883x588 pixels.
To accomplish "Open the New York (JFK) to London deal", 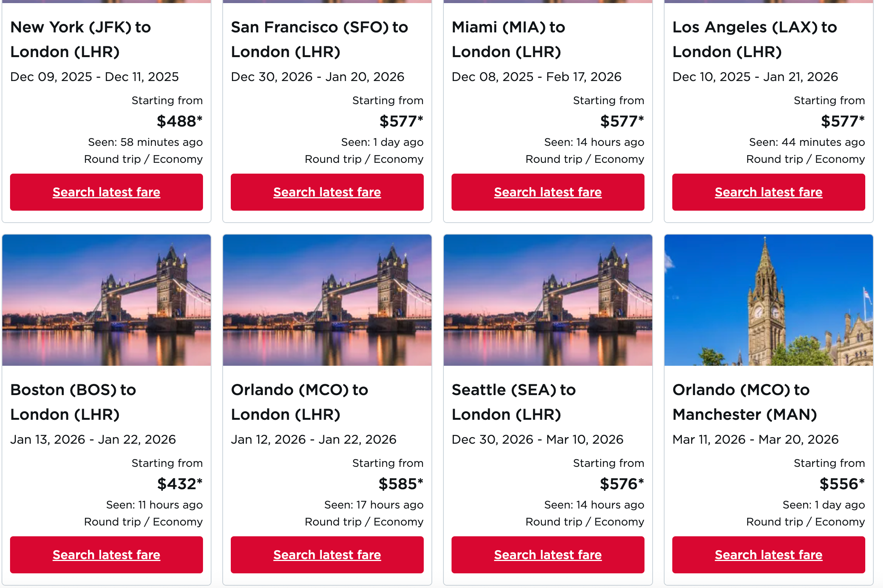I will [80, 39].
